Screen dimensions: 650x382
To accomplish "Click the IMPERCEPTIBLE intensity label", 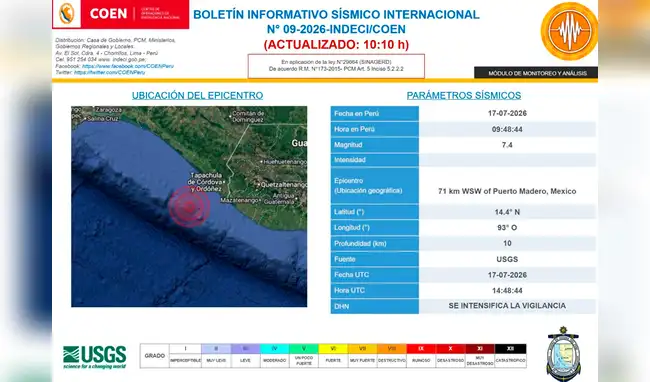I will [185, 361].
